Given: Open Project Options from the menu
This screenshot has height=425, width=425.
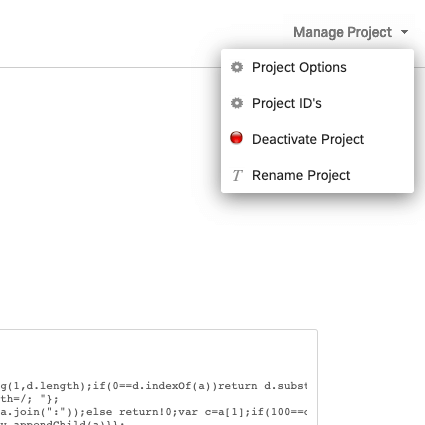Looking at the screenshot, I should pos(317,67).
